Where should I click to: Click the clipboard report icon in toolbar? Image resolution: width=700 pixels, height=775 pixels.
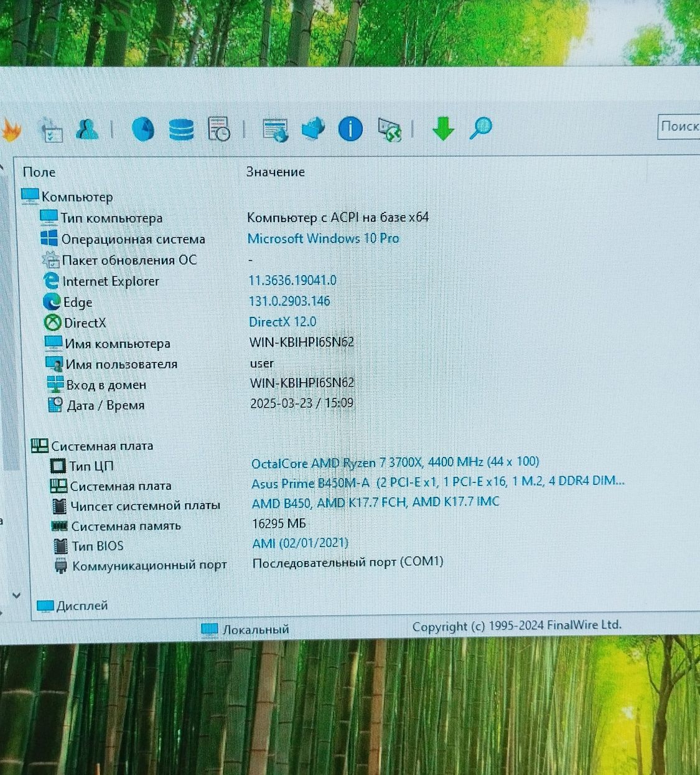51,130
